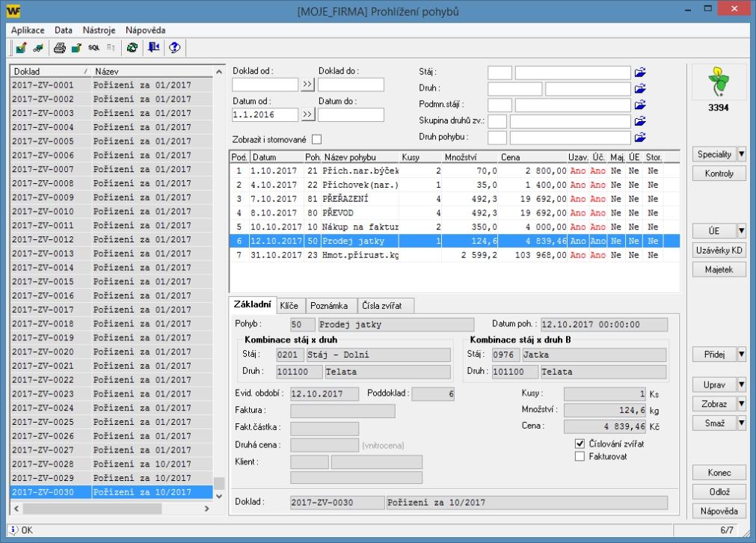The image size is (756, 543).
Task: Expand the ÚE button dropdown arrow
Action: pos(742,231)
